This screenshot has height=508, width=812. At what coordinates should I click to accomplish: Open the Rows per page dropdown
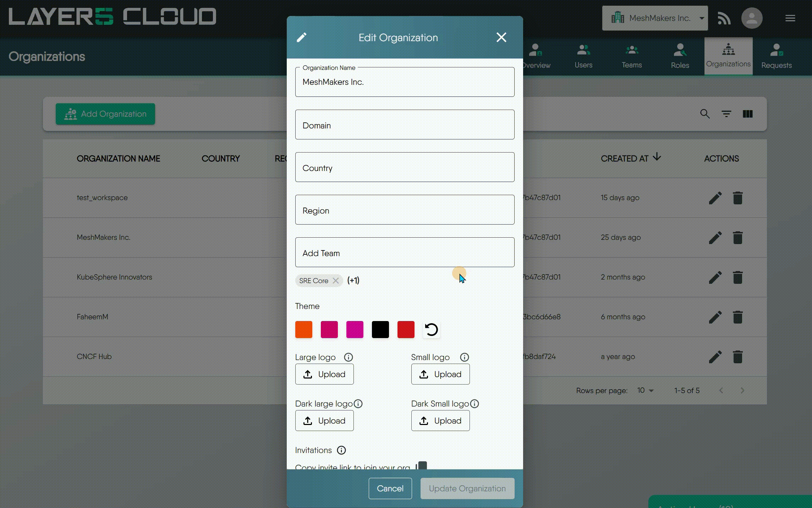646,390
